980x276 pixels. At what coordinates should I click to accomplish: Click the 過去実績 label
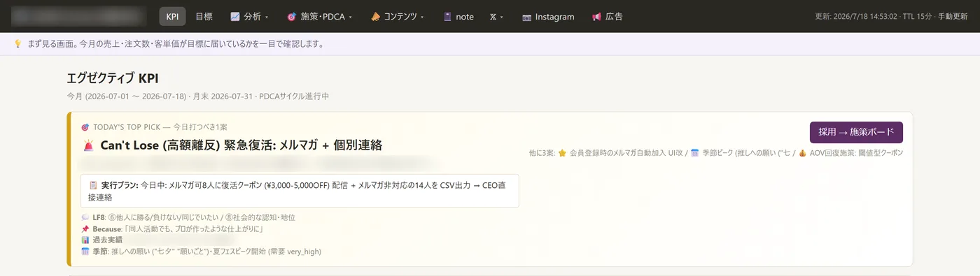click(x=107, y=240)
